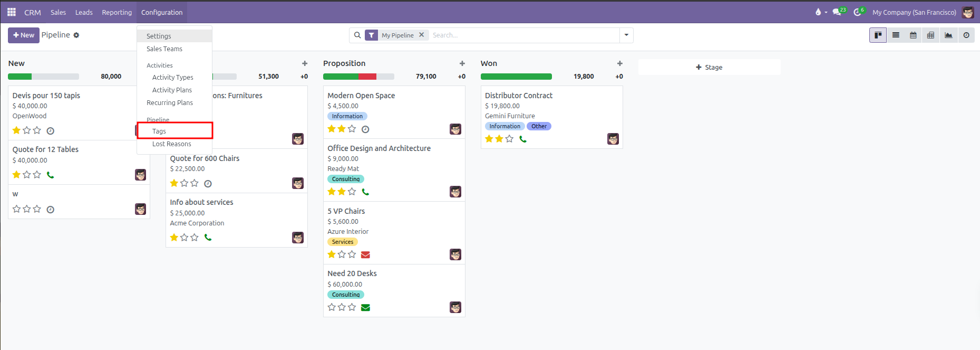Screen dimensions: 980x350
Task: Click the user avatar in the top bar
Action: pyautogui.click(x=968, y=12)
